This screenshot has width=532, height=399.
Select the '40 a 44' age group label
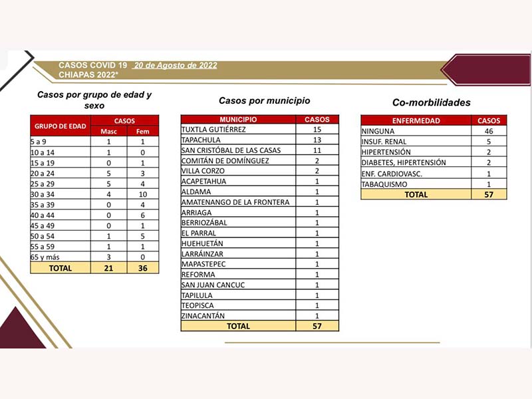click(x=43, y=215)
